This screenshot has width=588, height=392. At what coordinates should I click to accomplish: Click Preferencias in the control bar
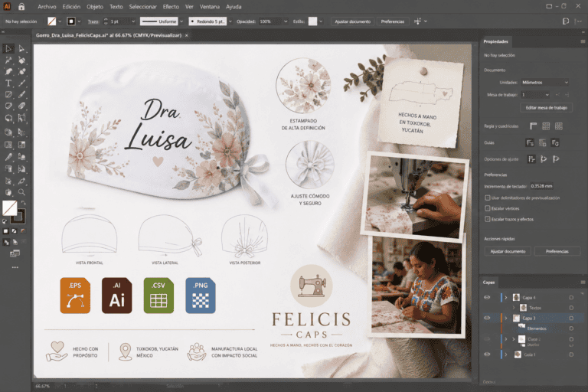(393, 21)
